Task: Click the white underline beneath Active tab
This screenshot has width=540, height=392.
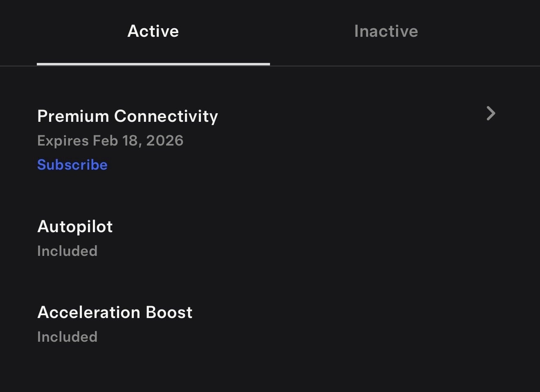Action: tap(153, 64)
